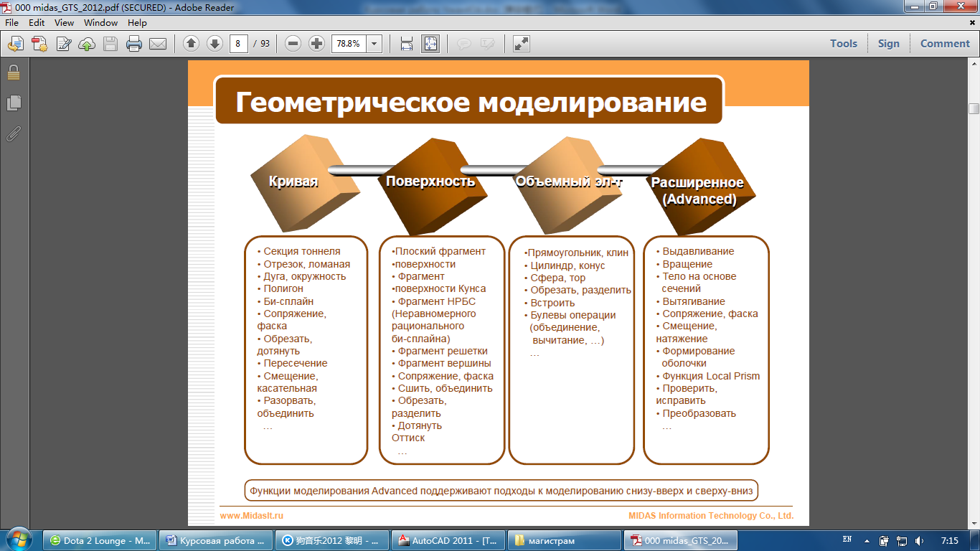
Task: Click the Кривая cube label
Action: pos(293,182)
